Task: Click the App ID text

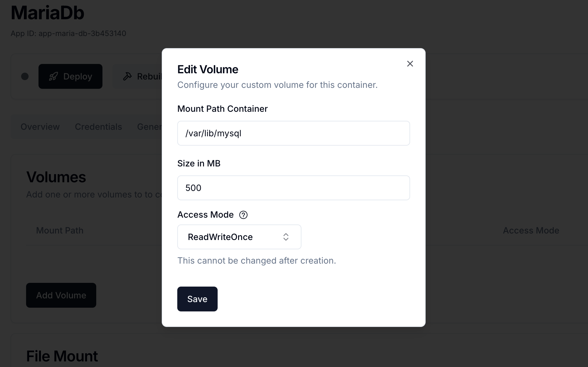Action: tap(68, 34)
